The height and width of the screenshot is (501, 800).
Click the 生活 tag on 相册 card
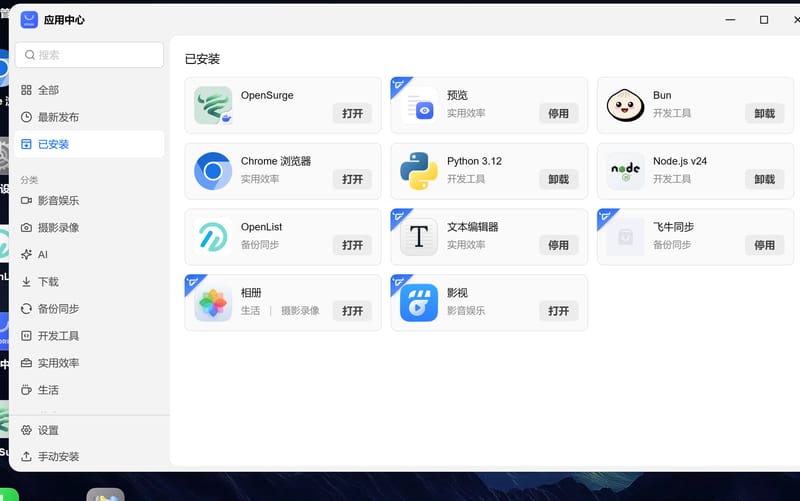coord(251,311)
